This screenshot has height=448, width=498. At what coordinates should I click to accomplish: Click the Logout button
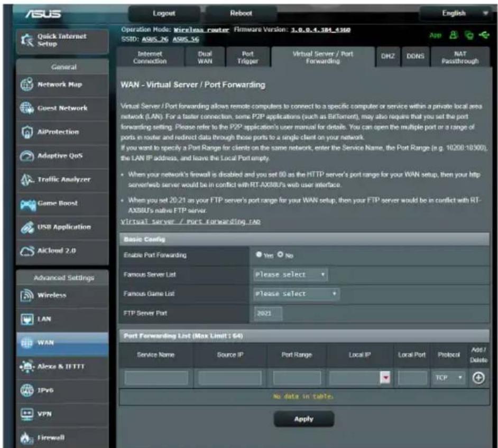(164, 13)
